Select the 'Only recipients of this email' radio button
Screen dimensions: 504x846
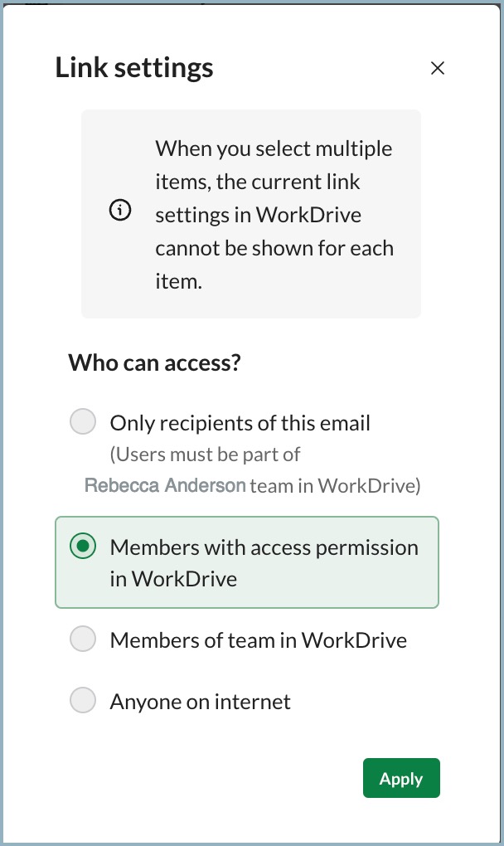[x=83, y=422]
